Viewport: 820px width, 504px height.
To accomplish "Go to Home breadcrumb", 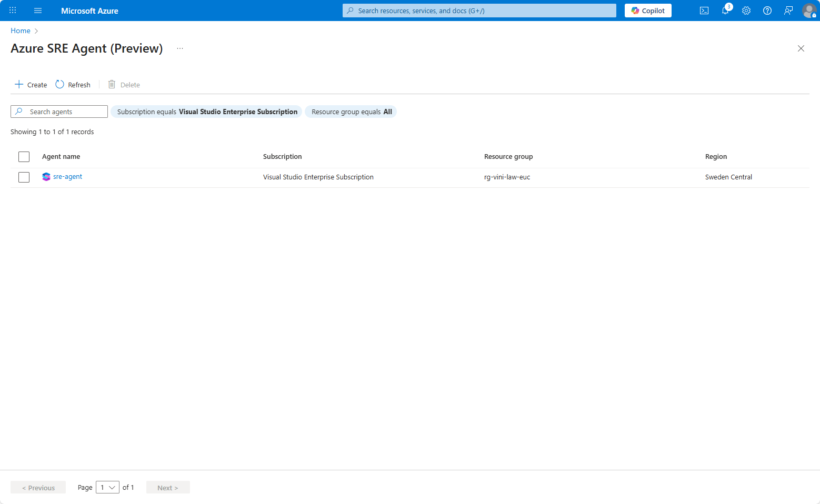I will (x=21, y=31).
